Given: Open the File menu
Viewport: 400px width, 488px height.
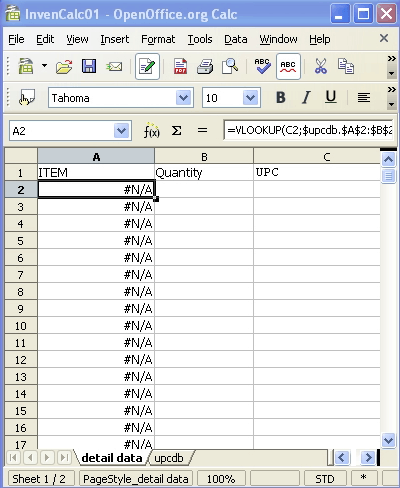Looking at the screenshot, I should [x=16, y=39].
